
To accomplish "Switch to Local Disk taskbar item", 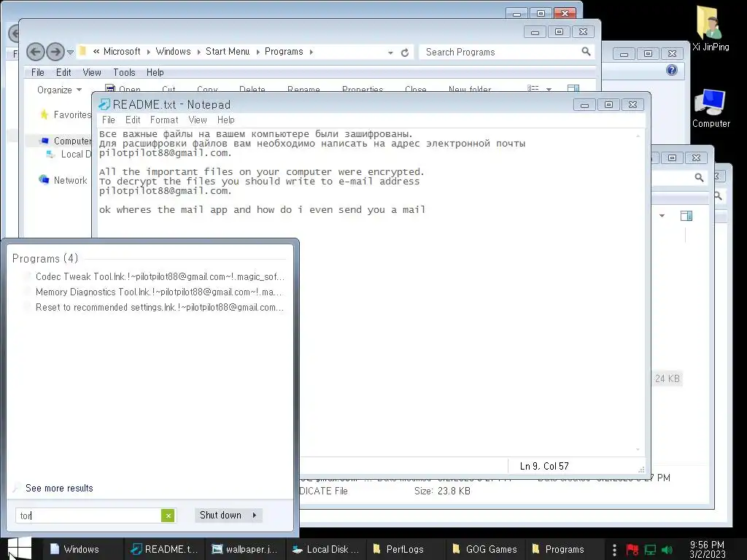I will coord(326,549).
